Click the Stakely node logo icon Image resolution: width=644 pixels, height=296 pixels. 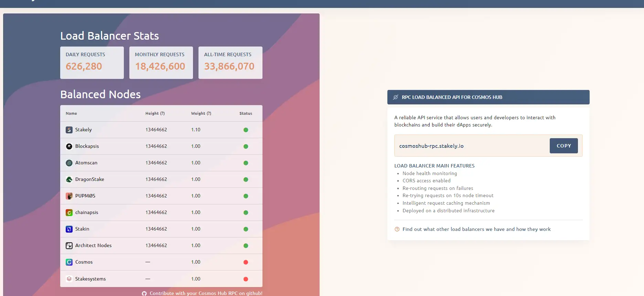69,130
